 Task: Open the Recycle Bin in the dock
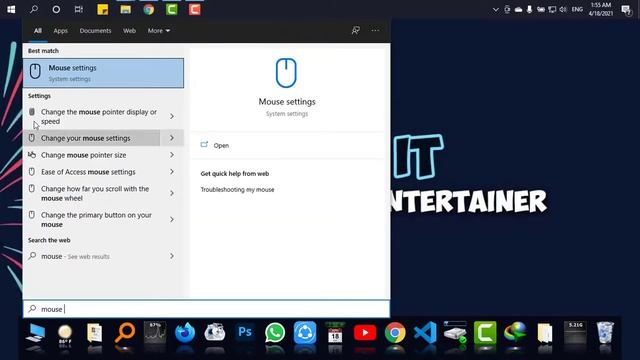point(605,332)
